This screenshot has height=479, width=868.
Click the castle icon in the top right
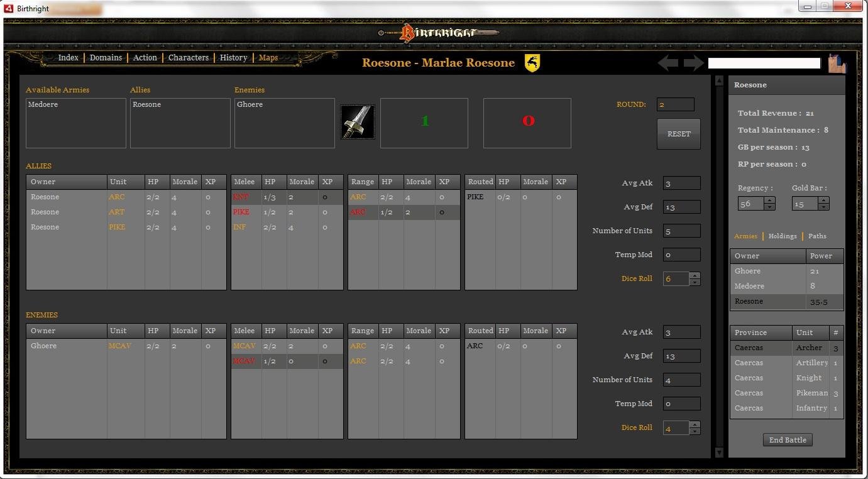(837, 63)
